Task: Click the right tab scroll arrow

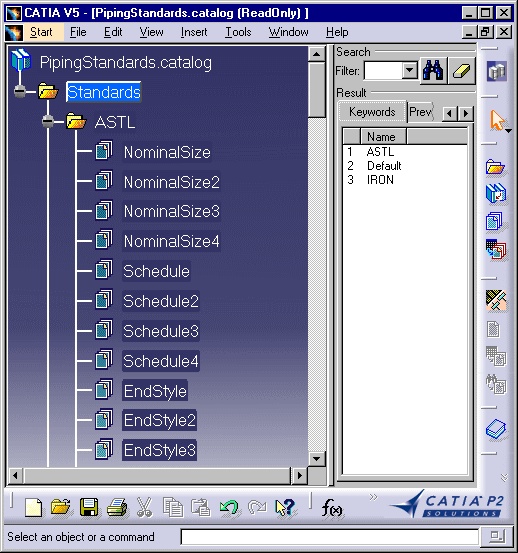Action: pos(466,113)
